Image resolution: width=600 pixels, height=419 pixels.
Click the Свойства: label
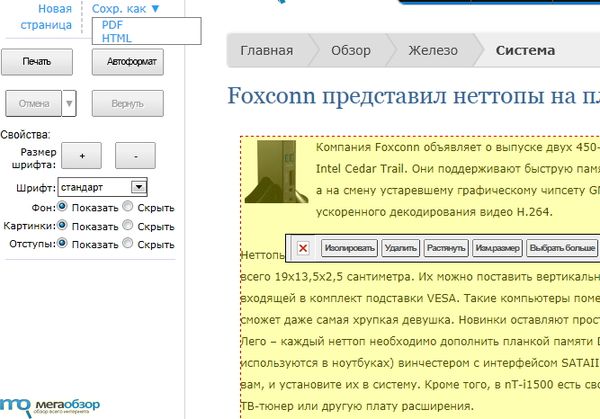click(x=25, y=135)
